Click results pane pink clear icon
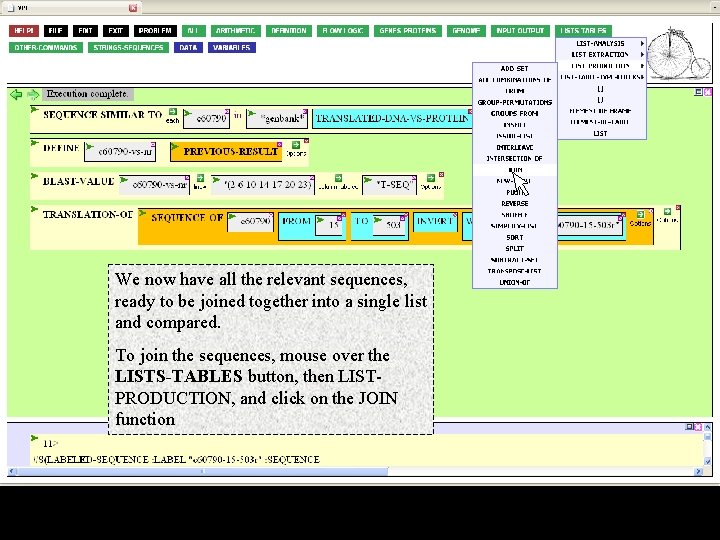720x540 pixels. pyautogui.click(x=698, y=427)
